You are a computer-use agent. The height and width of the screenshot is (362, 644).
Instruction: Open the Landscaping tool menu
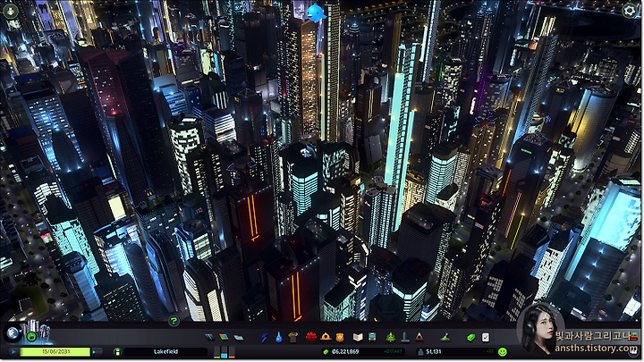445,337
